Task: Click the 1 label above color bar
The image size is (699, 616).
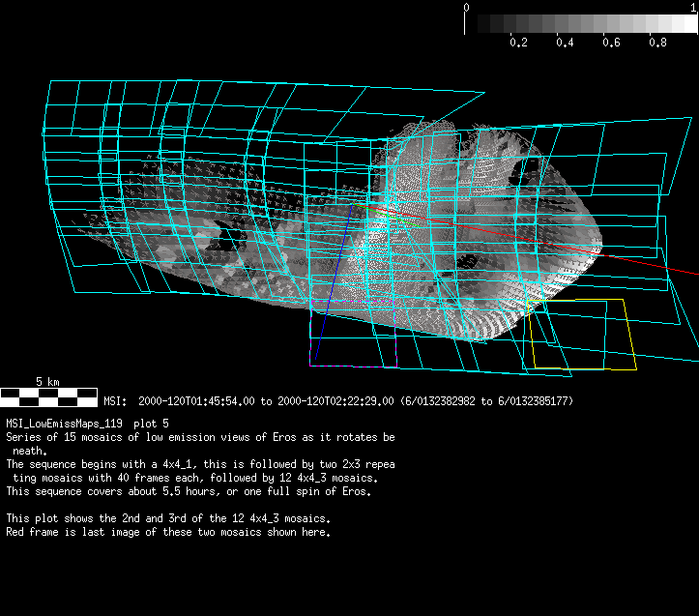Action: pos(693,7)
